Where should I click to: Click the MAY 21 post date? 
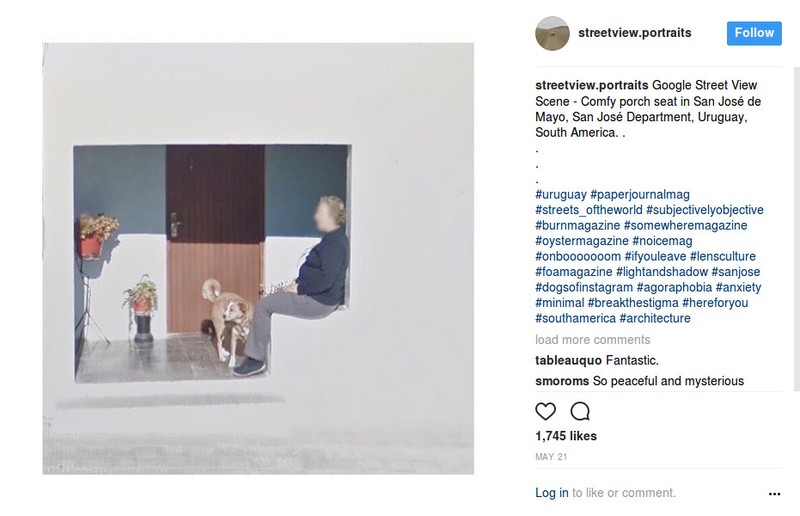(551, 457)
